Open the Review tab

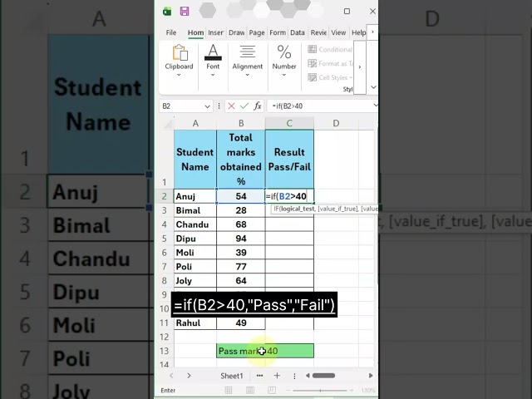click(318, 32)
